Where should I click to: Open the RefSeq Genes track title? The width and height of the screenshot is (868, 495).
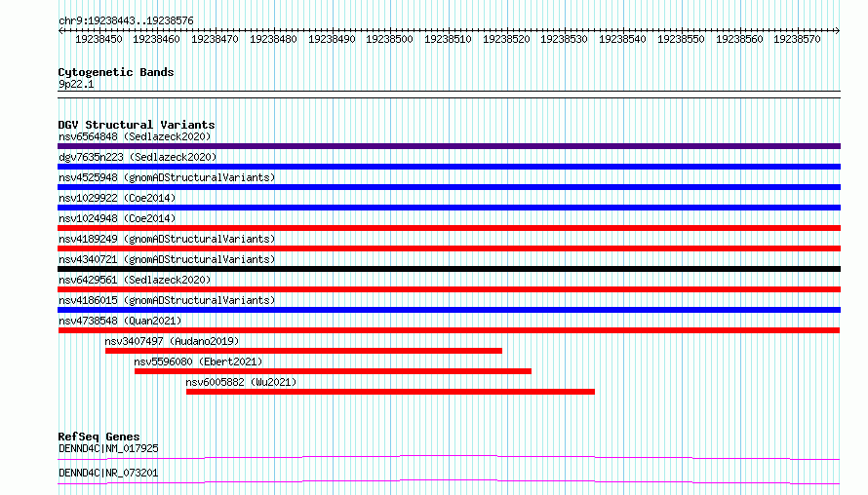pos(99,437)
